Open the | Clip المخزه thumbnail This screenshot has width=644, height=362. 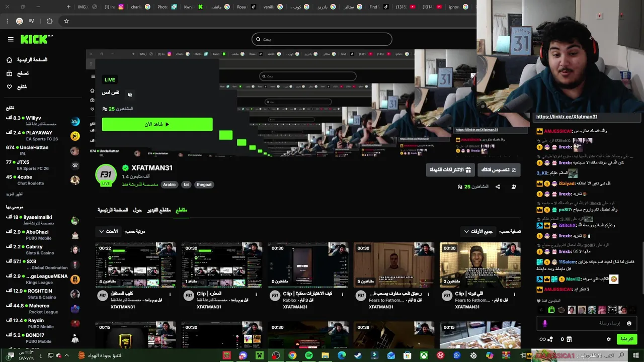222,265
